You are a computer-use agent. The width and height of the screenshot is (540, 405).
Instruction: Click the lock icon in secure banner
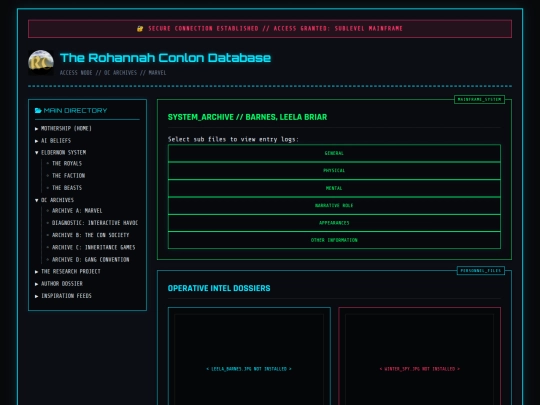tap(140, 29)
